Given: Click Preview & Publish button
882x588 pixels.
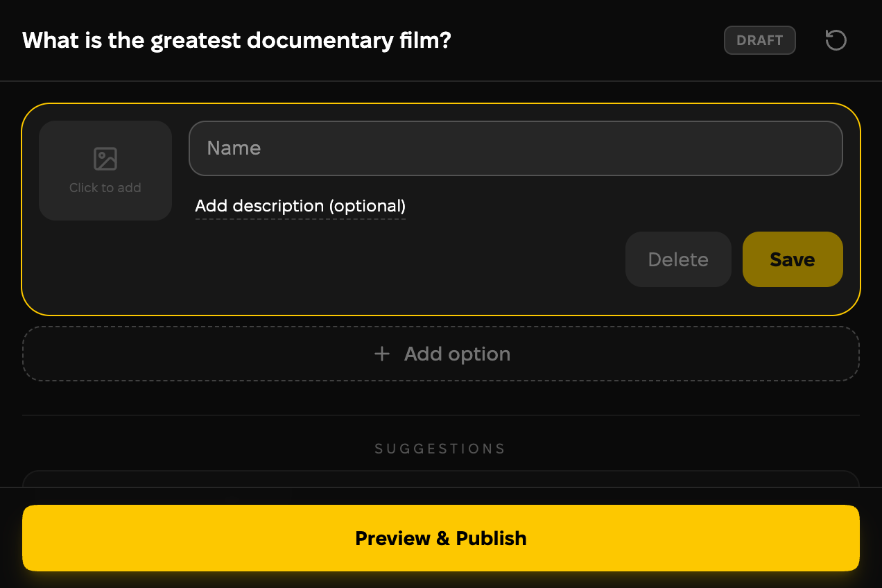Looking at the screenshot, I should 441,538.
